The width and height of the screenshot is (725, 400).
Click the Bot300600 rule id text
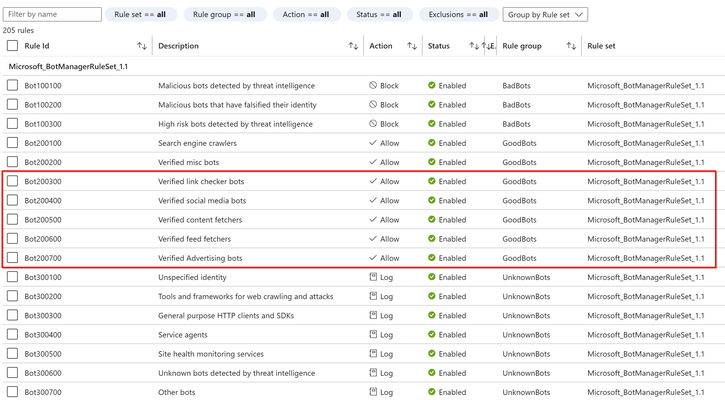coord(43,373)
